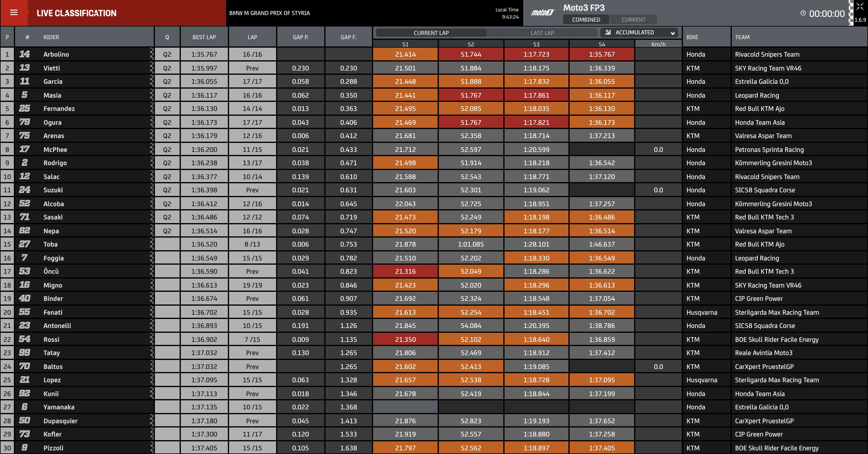This screenshot has height=454, width=868.
Task: Select rider Yamanaka's name
Action: [59, 407]
